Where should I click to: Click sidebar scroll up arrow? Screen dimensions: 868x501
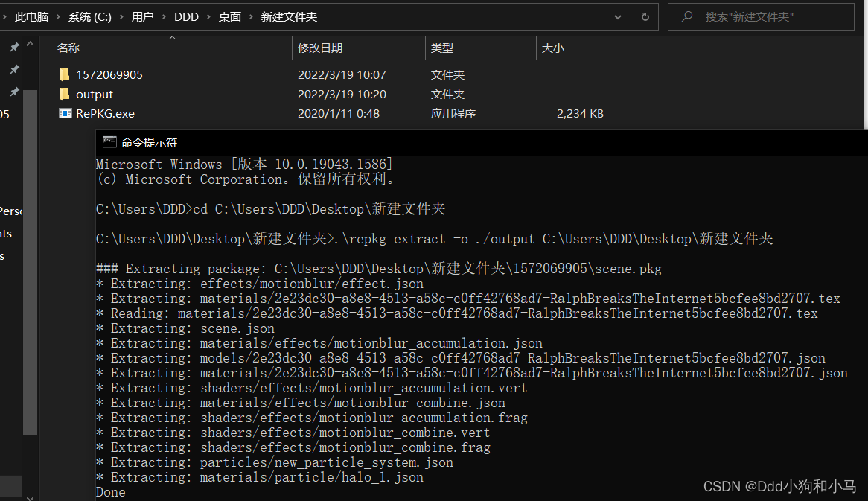coord(30,44)
